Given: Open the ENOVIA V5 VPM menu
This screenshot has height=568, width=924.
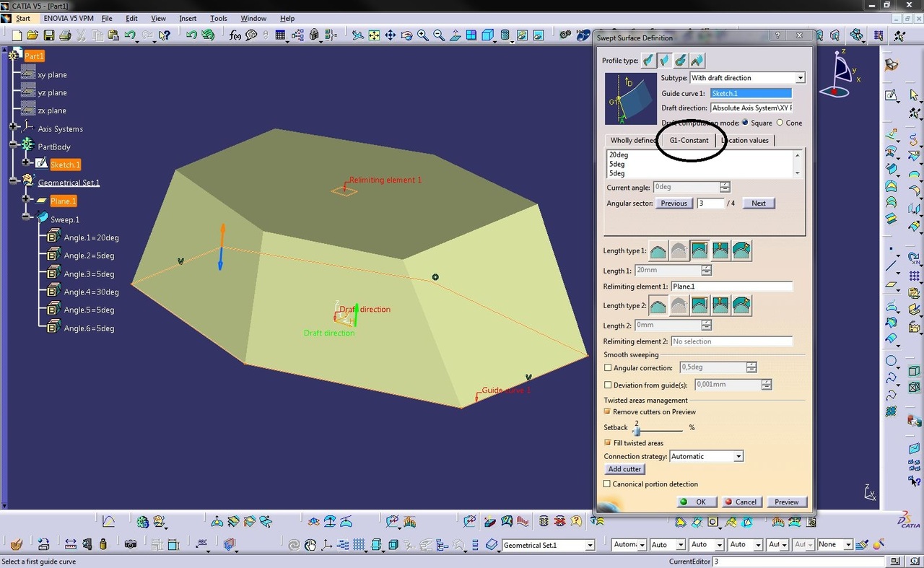Looking at the screenshot, I should point(69,18).
